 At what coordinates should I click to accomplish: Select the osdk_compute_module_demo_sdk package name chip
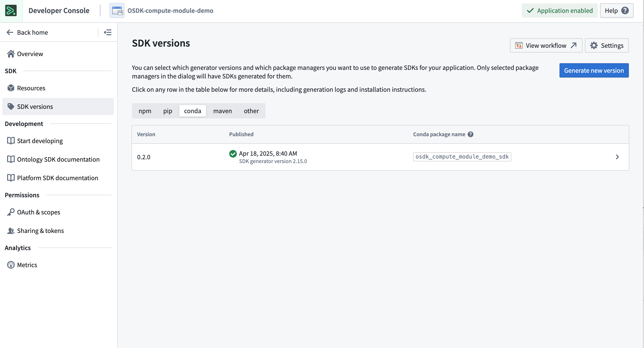tap(462, 157)
